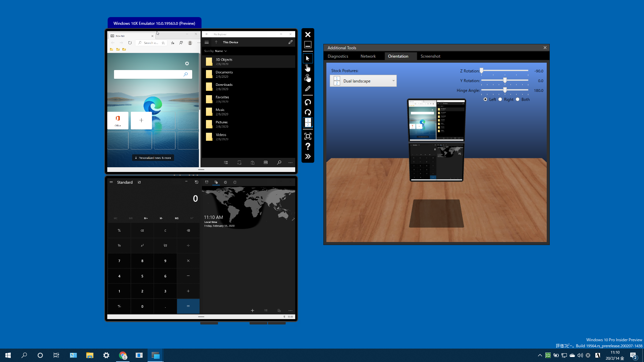
Task: Select the pen input tool
Action: (x=308, y=89)
